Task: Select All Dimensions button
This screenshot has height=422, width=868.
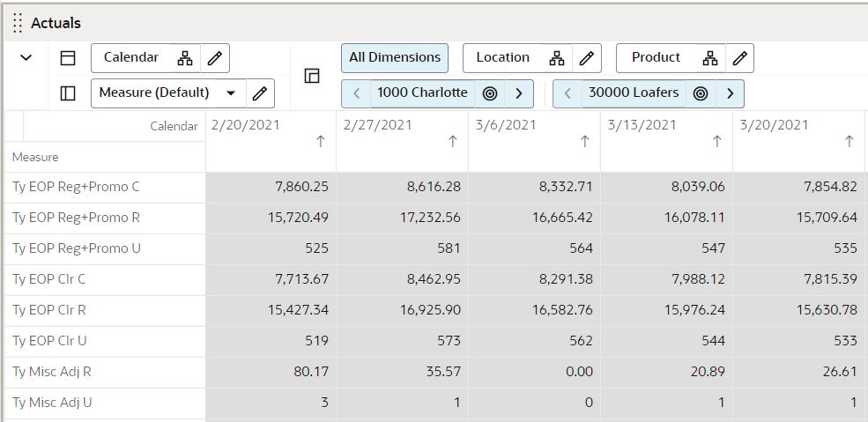Action: click(x=395, y=57)
